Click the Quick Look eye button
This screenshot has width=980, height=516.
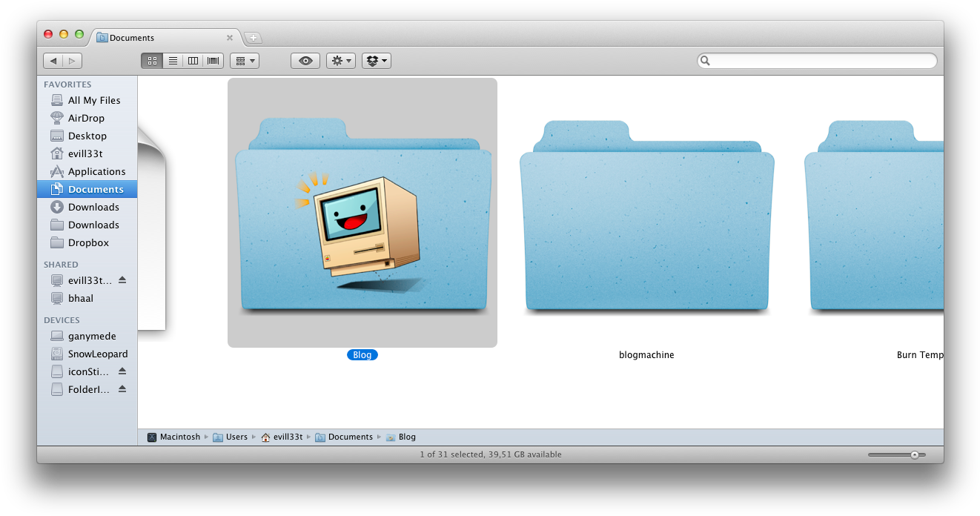coord(305,61)
